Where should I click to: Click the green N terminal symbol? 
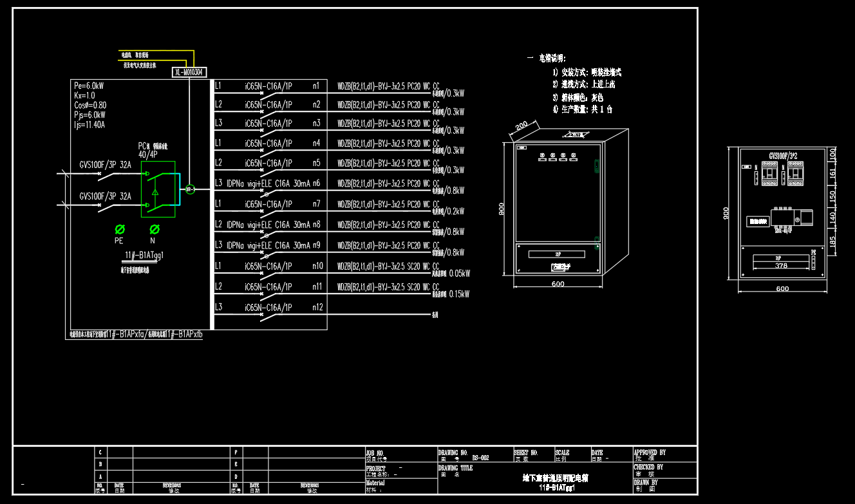155,229
